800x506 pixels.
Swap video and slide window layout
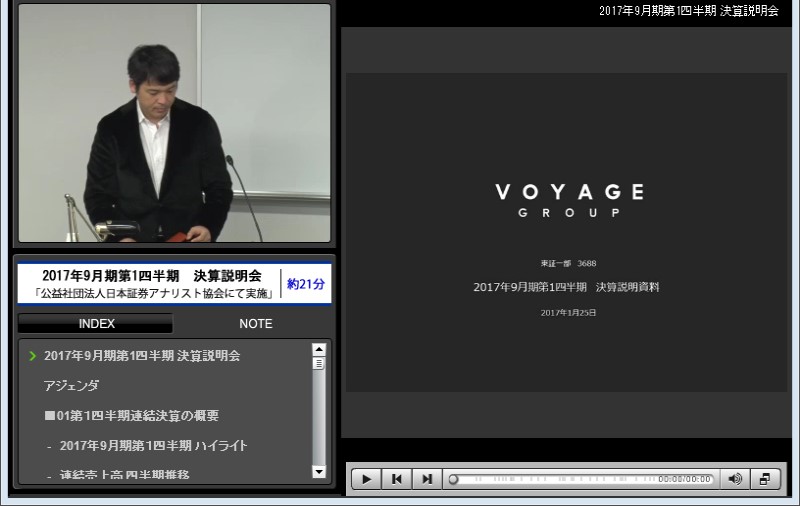coord(765,479)
